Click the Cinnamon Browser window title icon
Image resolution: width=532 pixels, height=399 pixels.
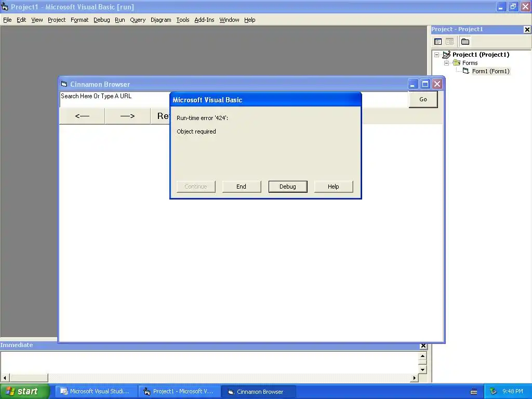coord(64,84)
